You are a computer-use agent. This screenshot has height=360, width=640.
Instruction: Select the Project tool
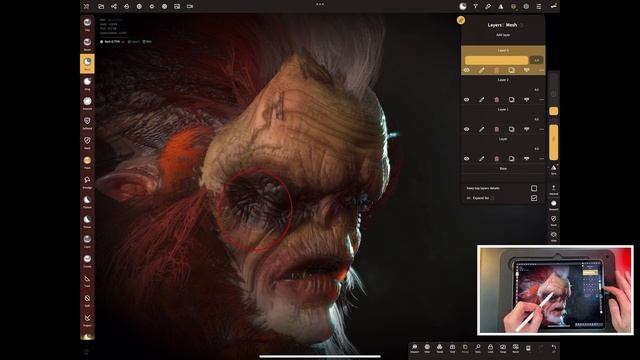[87, 320]
